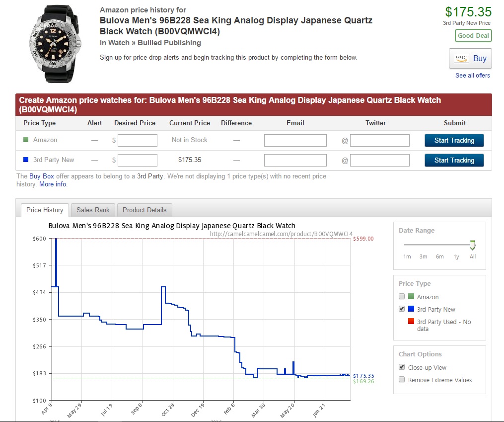504x422 pixels.
Task: Click the Amazon row Twitter handle field
Action: [x=379, y=141]
